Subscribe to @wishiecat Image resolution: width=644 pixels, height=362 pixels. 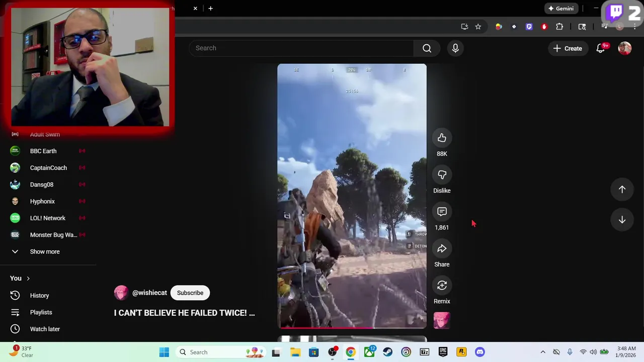point(190,293)
